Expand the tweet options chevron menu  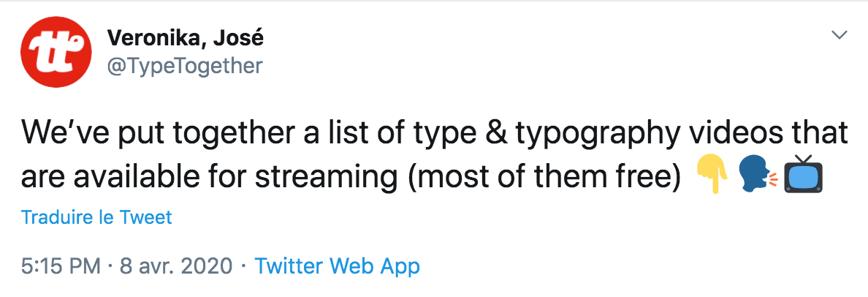[x=840, y=35]
